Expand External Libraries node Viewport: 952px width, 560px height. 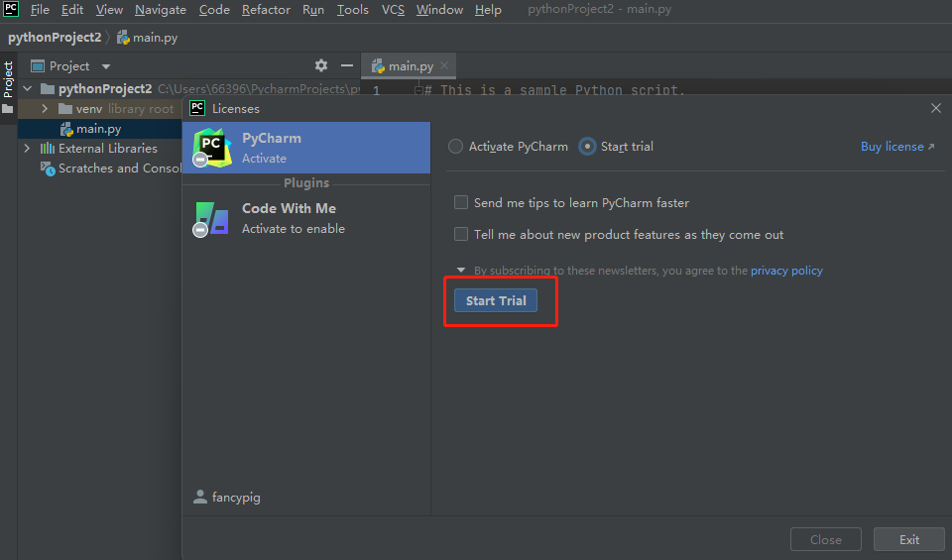tap(27, 148)
